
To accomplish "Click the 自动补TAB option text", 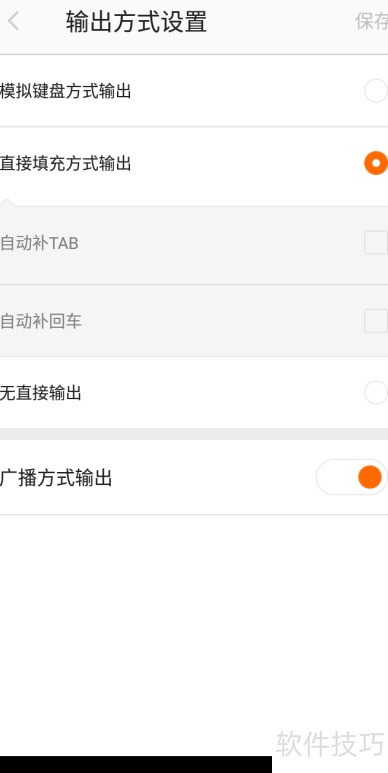I will 39,243.
